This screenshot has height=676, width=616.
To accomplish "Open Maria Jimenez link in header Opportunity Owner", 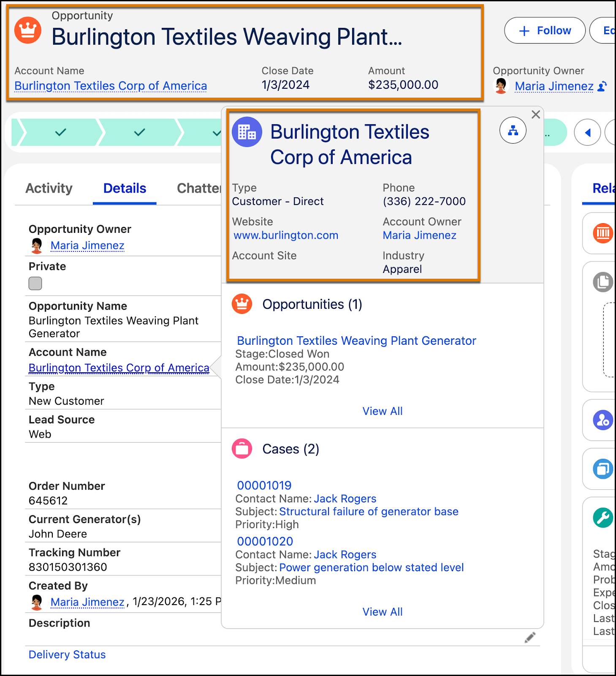I will point(554,86).
